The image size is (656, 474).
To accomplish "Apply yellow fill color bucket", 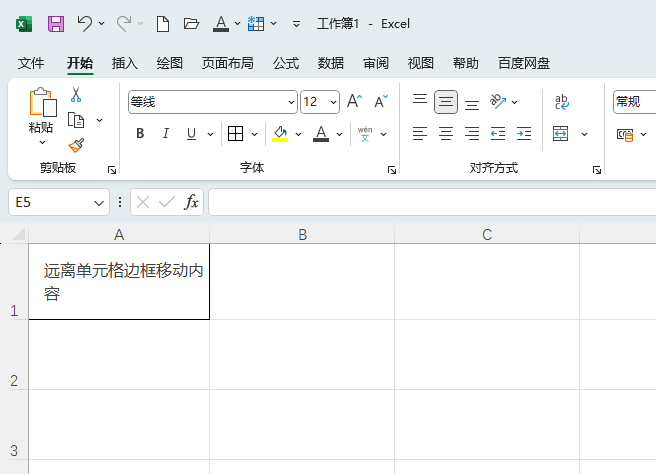I will click(280, 134).
